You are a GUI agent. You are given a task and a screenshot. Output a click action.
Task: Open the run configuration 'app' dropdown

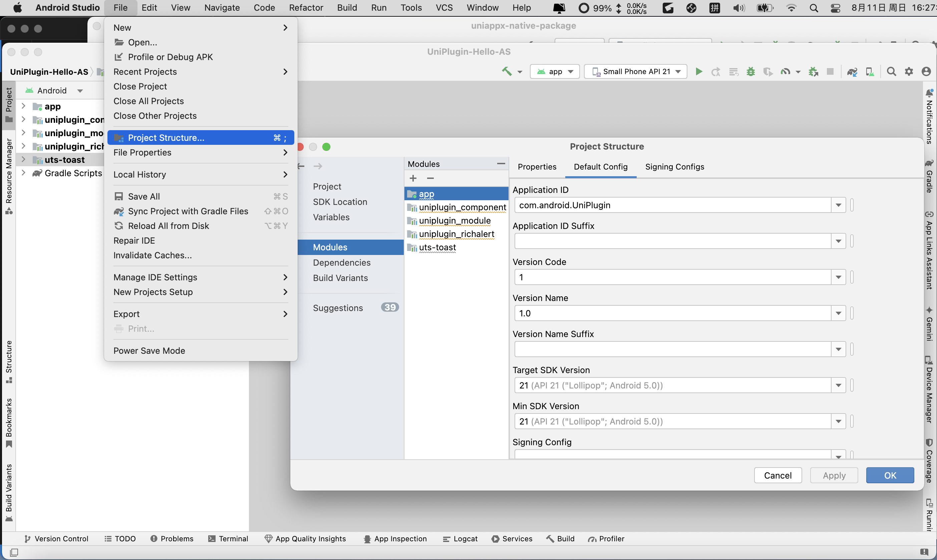click(x=555, y=71)
